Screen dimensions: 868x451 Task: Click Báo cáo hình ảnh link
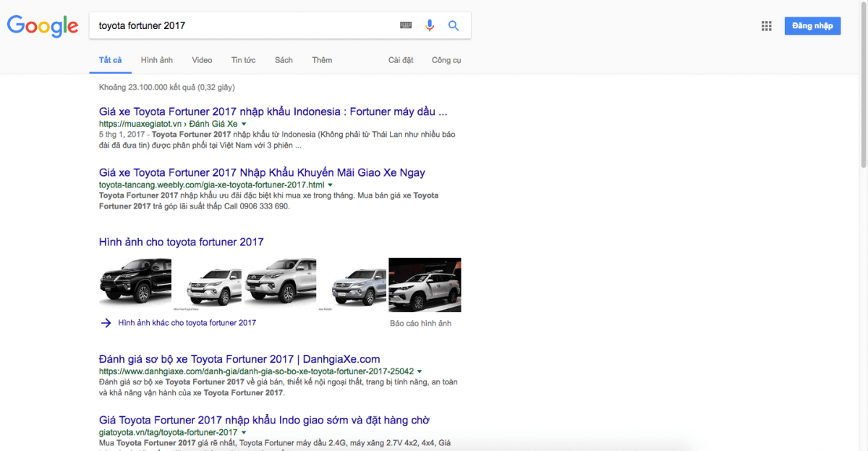coord(420,323)
